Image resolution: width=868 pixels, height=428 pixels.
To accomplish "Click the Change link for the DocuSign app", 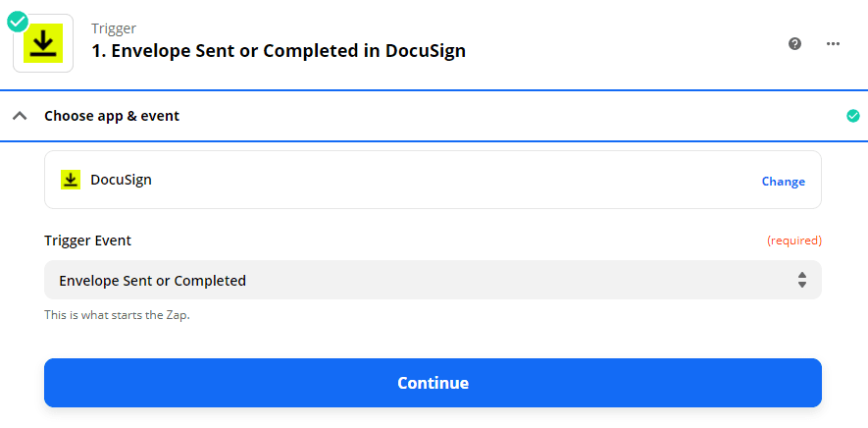I will (783, 182).
